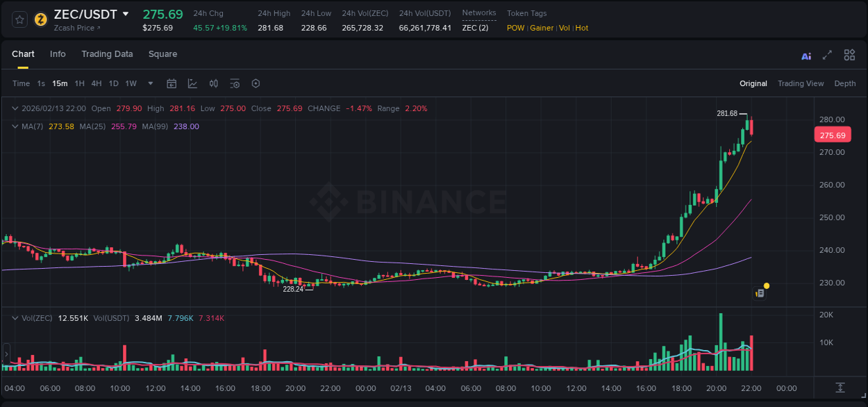Enter fullscreen chart mode via expand arrows icon
The height and width of the screenshot is (407, 868).
click(826, 55)
